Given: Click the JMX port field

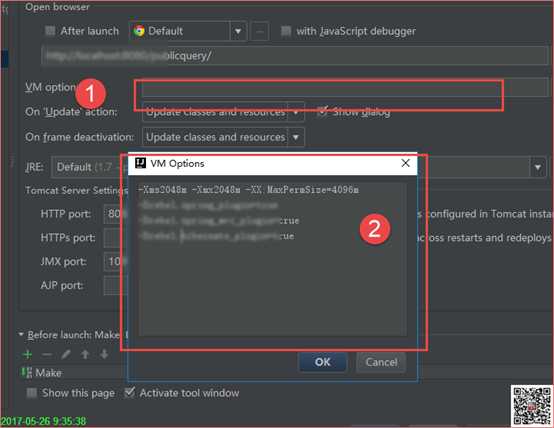Looking at the screenshot, I should click(x=115, y=262).
